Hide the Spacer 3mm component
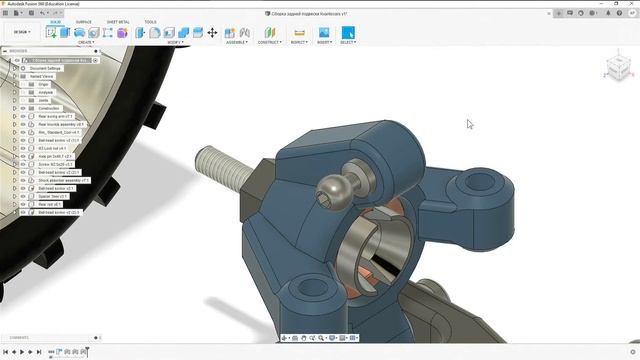Screen dimensions: 640x360 click(23, 196)
